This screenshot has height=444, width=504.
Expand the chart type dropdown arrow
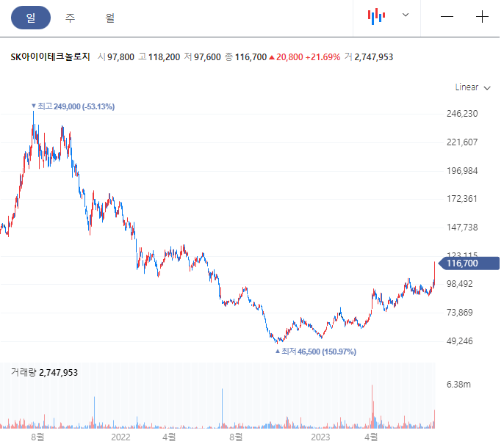tap(406, 15)
